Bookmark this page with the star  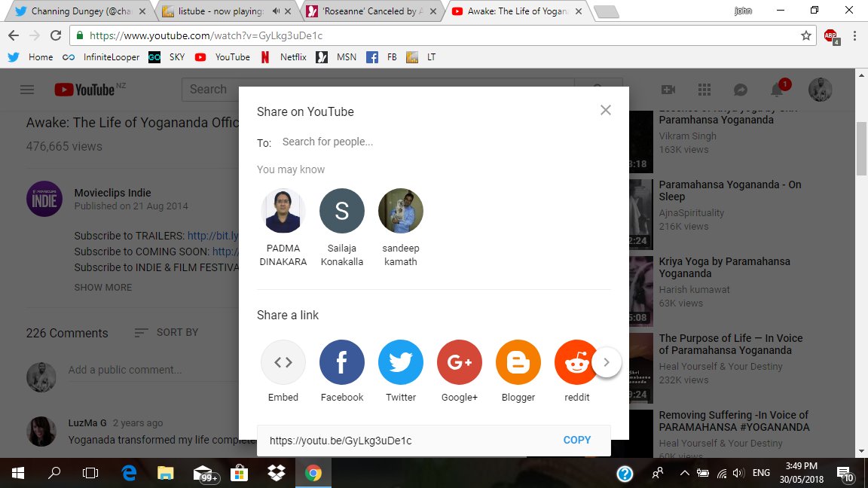[x=806, y=35]
